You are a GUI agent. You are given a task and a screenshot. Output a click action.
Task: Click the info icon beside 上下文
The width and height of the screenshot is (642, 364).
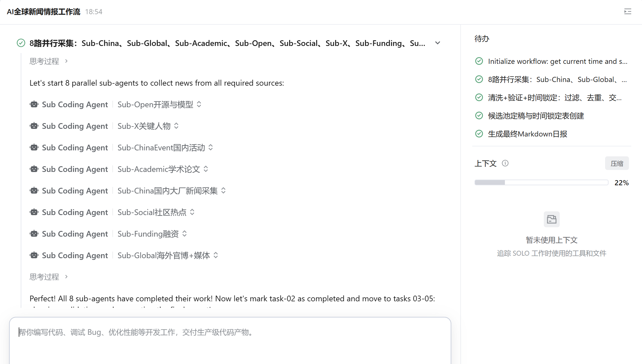click(x=505, y=163)
